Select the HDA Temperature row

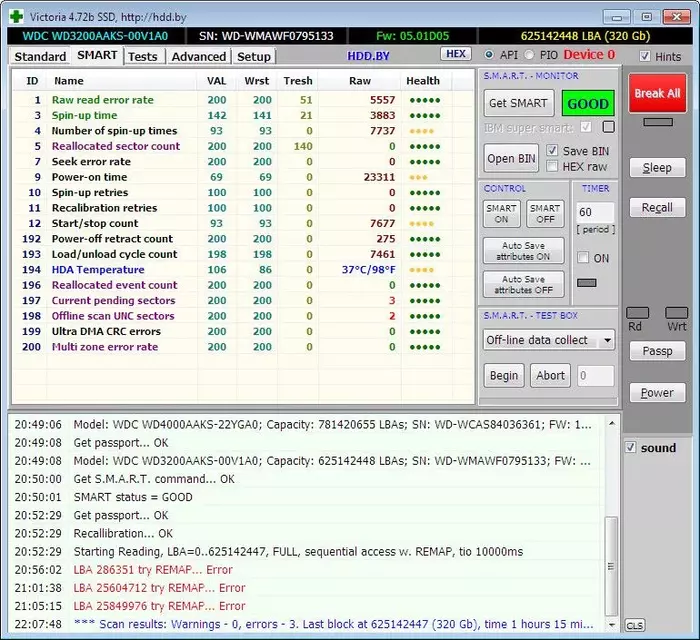tap(243, 270)
